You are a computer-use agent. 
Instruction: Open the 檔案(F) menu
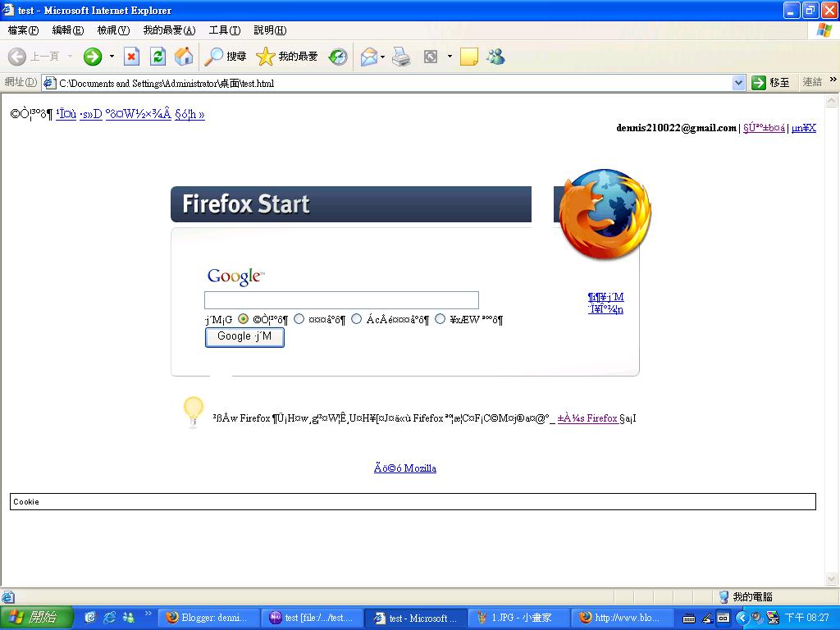pos(23,30)
